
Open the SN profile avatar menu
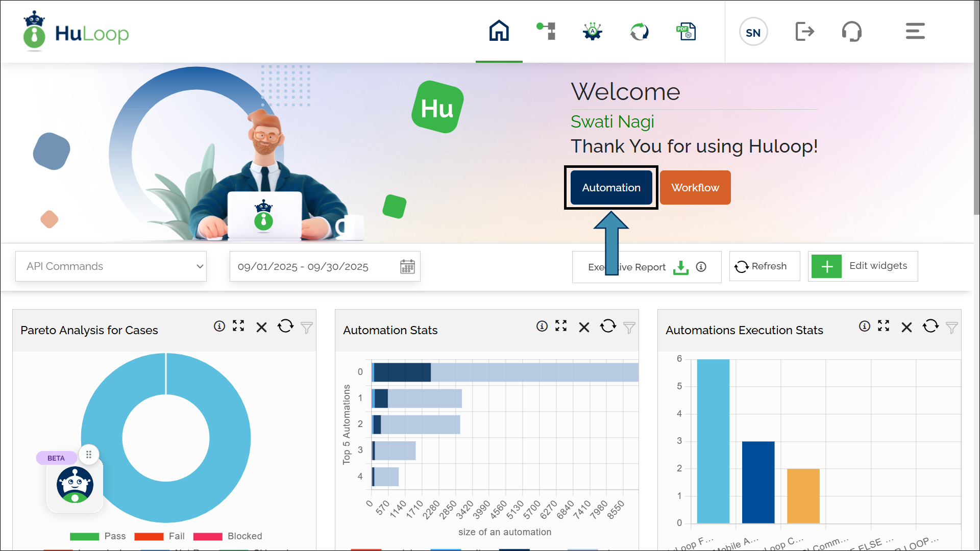(753, 31)
